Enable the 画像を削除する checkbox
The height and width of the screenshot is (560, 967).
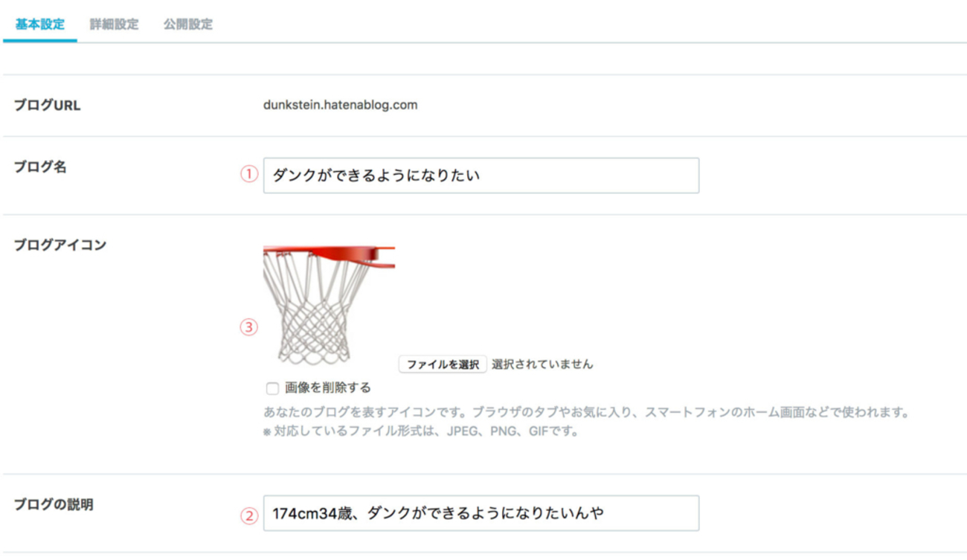(272, 388)
